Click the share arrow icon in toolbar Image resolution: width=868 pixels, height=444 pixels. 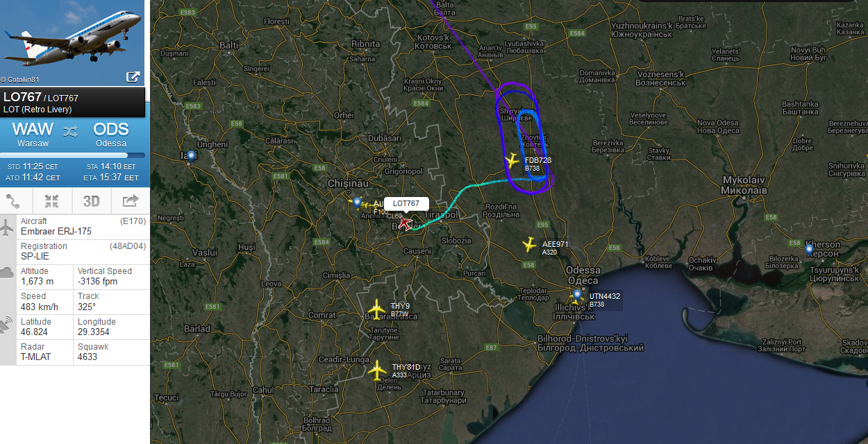coord(131,201)
